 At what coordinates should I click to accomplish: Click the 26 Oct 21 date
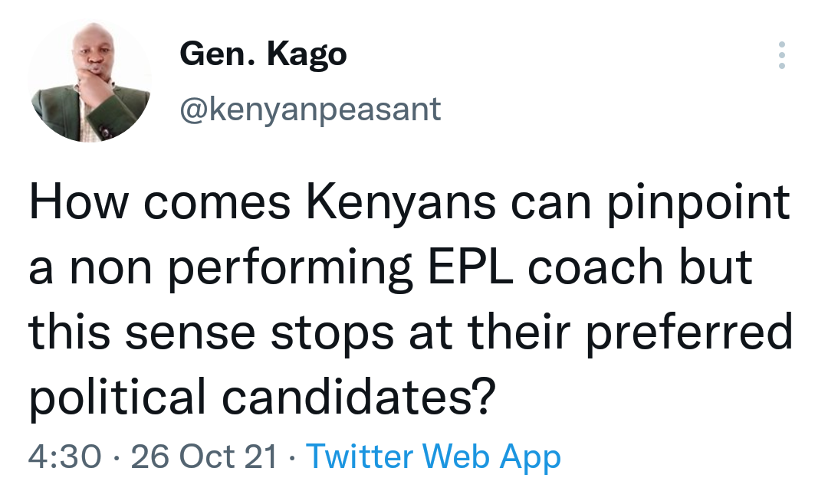tap(204, 457)
